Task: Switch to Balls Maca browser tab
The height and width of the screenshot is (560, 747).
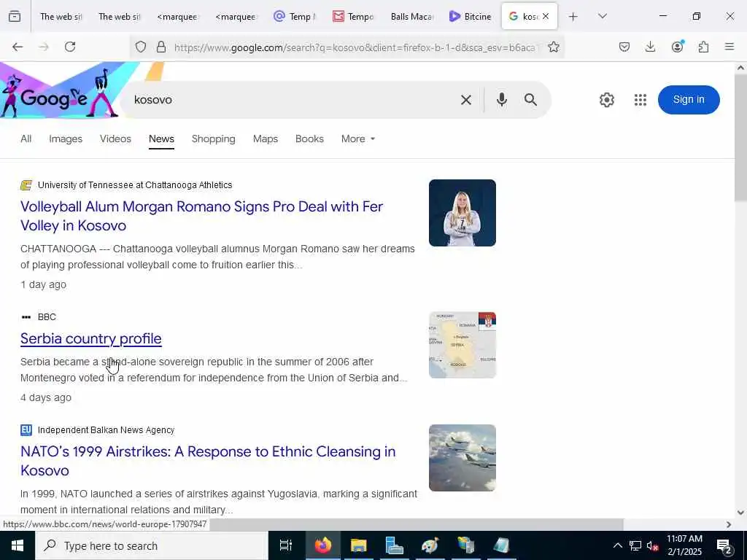Action: 411,17
